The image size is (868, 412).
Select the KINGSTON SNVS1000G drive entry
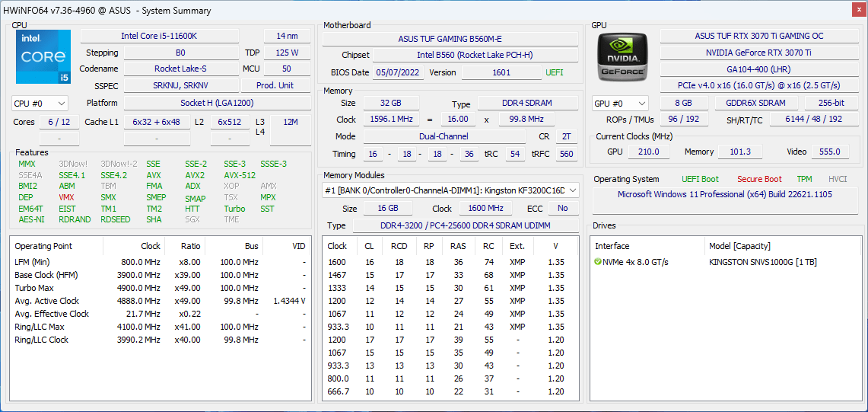(761, 262)
